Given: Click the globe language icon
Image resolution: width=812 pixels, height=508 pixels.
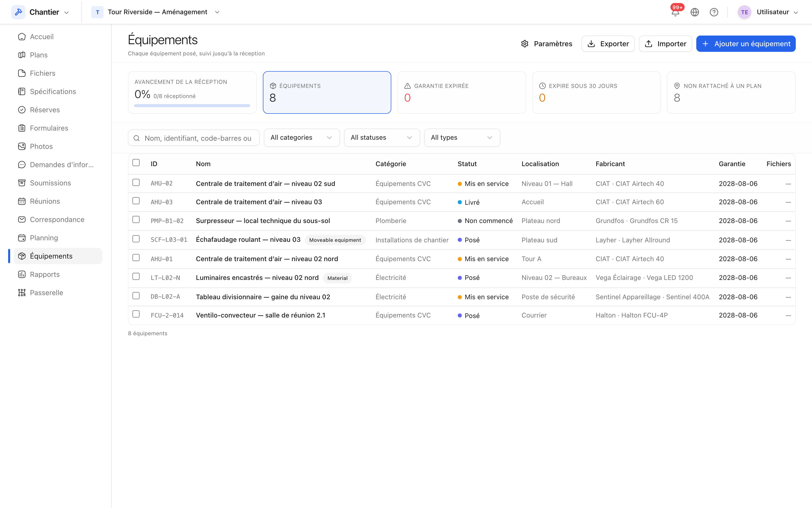Looking at the screenshot, I should click(695, 12).
